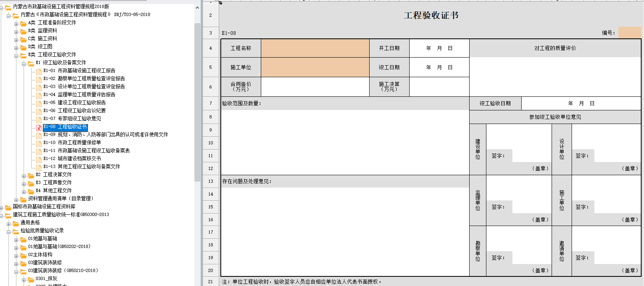
Task: Click the orange 编号 field
Action: coord(629,33)
